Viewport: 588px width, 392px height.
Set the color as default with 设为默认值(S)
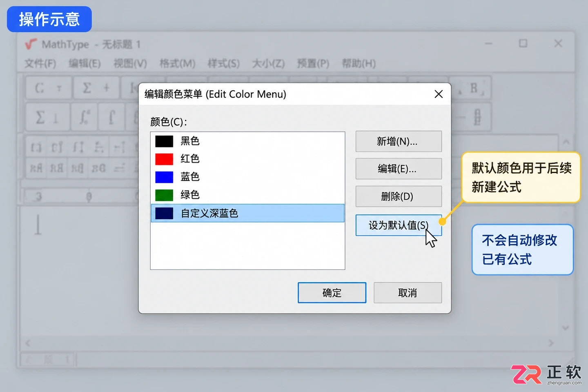(399, 225)
